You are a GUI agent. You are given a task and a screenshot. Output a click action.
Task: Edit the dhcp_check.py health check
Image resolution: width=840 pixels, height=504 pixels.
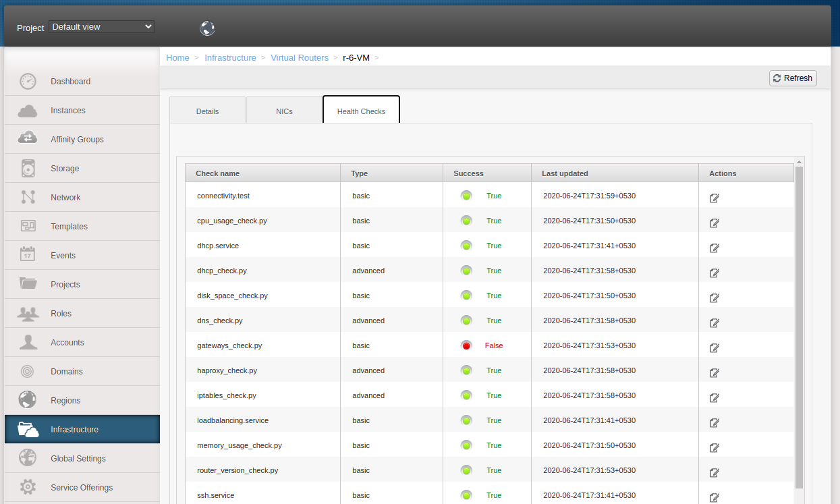click(x=715, y=273)
